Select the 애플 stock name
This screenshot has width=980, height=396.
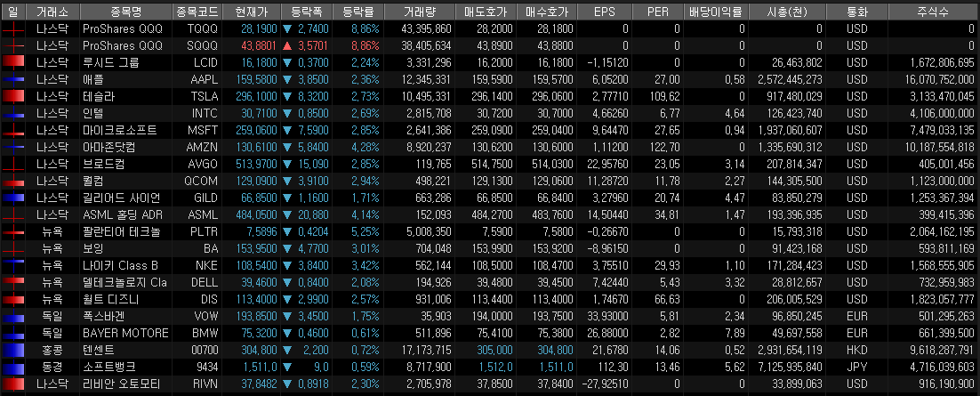click(x=92, y=79)
